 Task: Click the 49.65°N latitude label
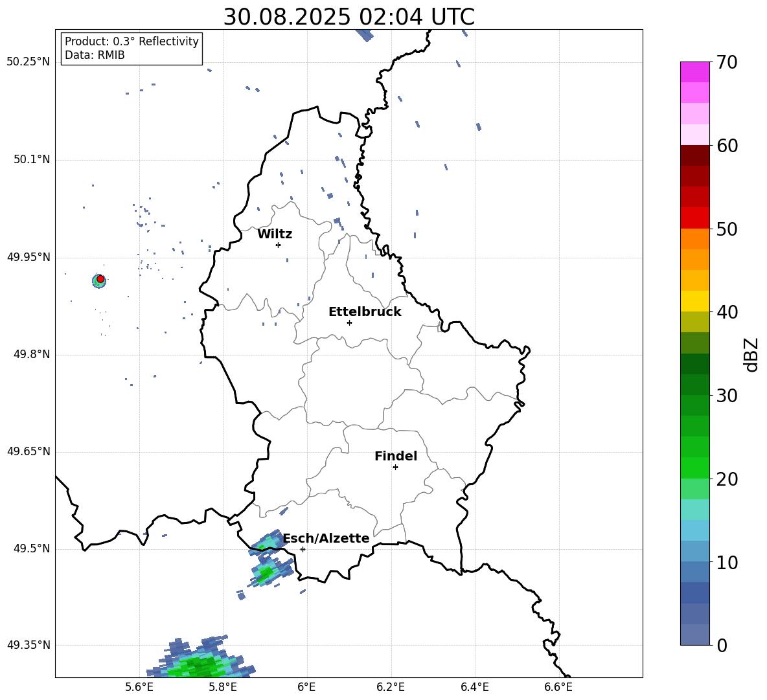click(29, 451)
